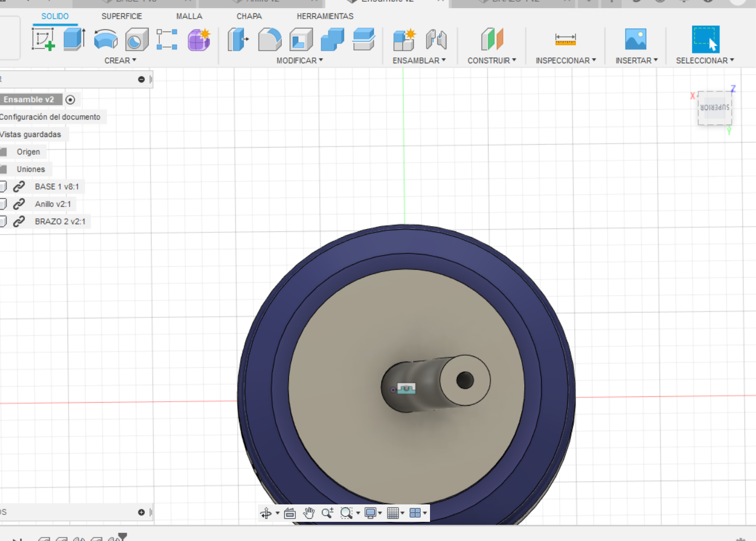The image size is (756, 541).
Task: Start a new sketch with Create Sketch icon
Action: click(44, 40)
